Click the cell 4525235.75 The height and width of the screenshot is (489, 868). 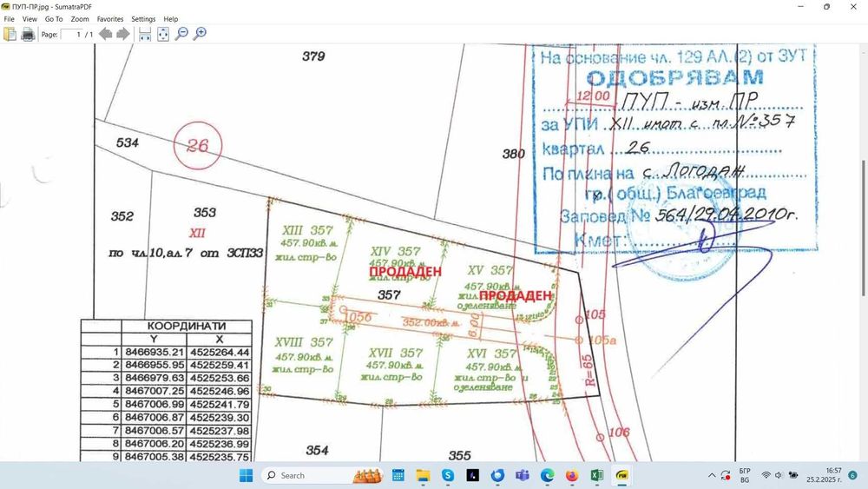pyautogui.click(x=220, y=458)
